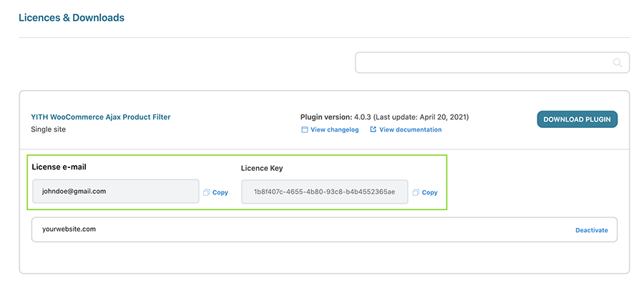This screenshot has height=303, width=644.
Task: Select the johndoe@gmail.com email field
Action: (x=115, y=192)
